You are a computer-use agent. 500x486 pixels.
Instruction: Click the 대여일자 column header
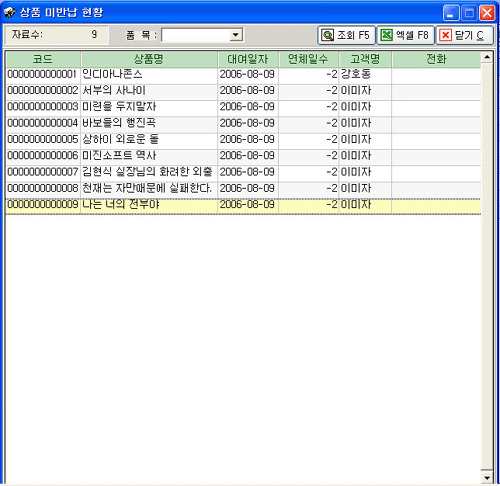(x=248, y=59)
